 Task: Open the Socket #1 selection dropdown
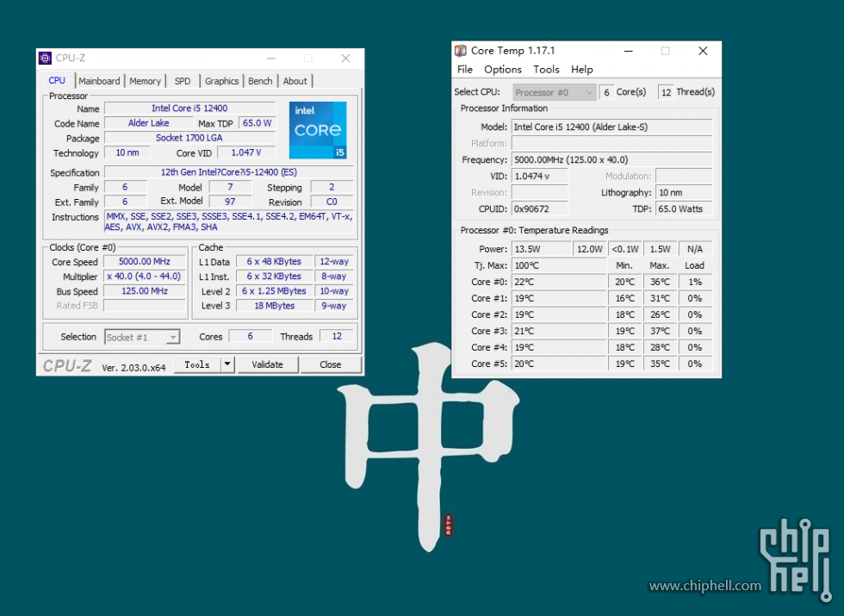point(142,337)
